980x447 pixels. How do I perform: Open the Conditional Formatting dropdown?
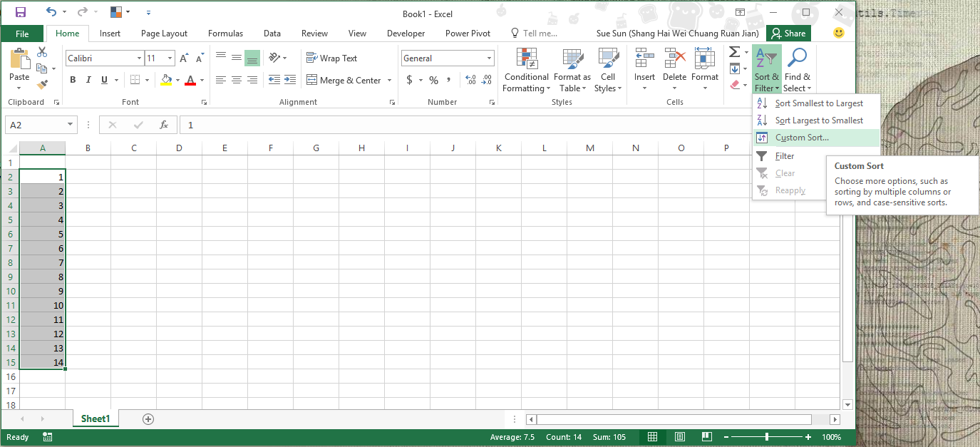coord(526,70)
